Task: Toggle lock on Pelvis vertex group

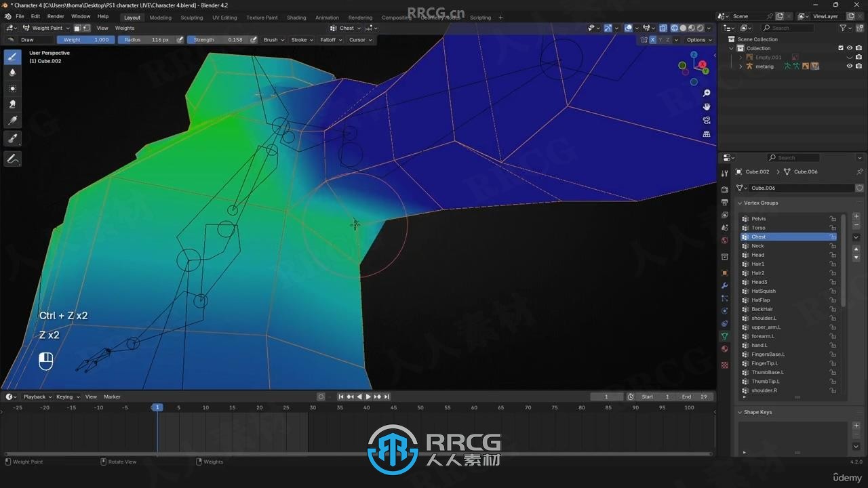Action: (833, 219)
